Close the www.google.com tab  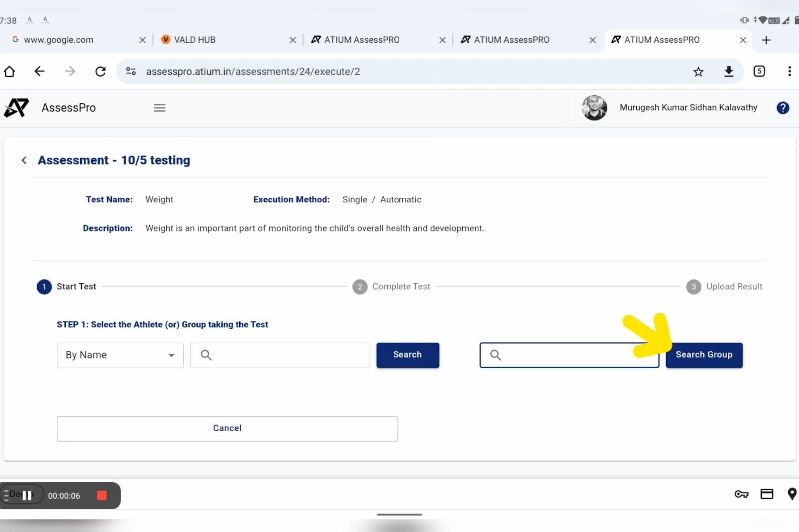[142, 40]
